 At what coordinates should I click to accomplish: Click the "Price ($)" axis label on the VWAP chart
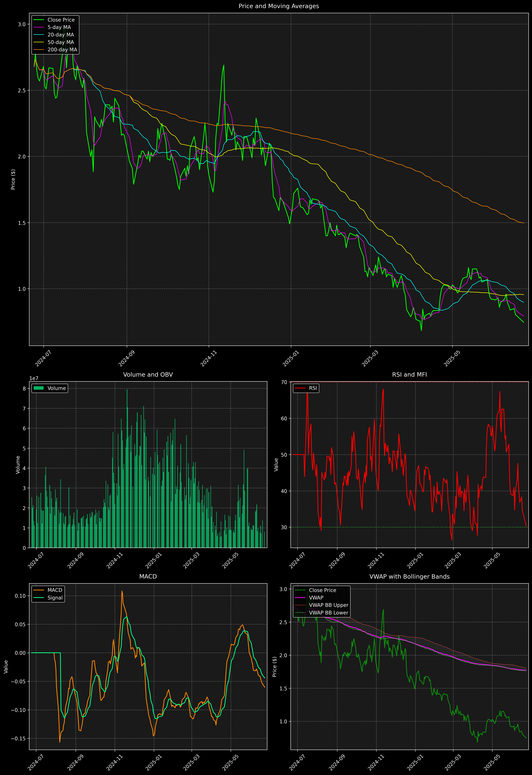pos(275,667)
